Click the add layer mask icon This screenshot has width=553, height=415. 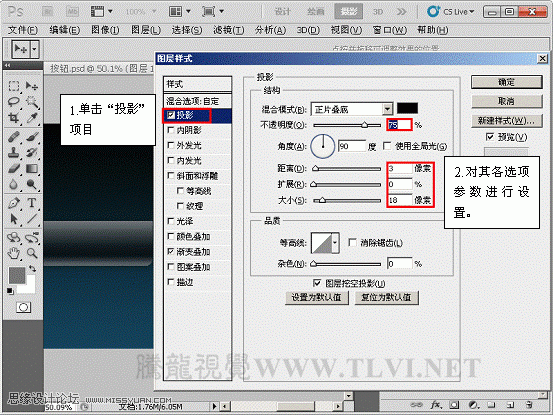point(455,405)
